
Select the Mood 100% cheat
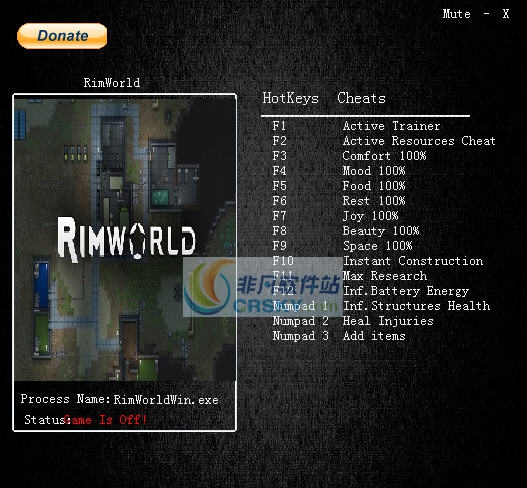coord(374,171)
